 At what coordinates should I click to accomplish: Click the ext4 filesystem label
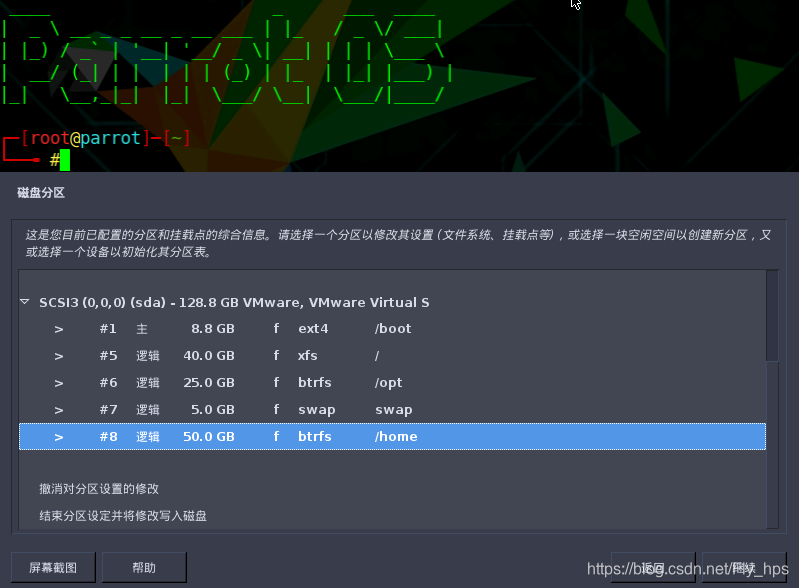[313, 329]
